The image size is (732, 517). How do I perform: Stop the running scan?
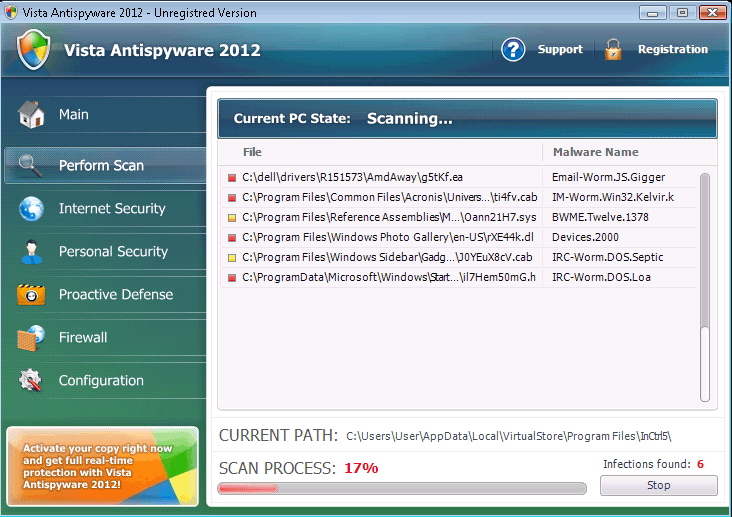[x=658, y=485]
